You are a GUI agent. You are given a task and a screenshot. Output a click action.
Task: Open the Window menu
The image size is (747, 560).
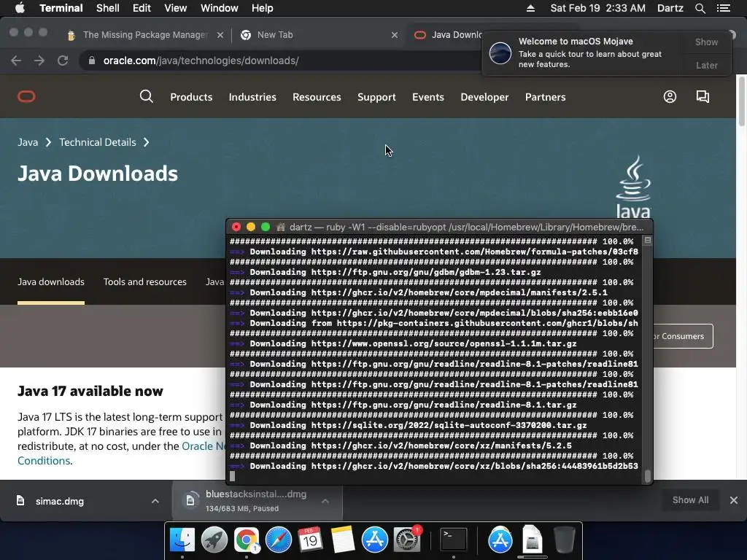pyautogui.click(x=219, y=8)
